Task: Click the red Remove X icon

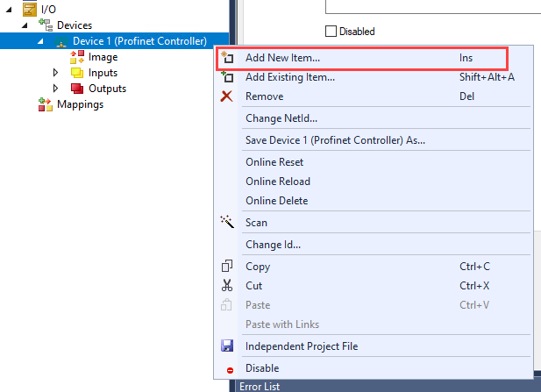Action: [227, 96]
